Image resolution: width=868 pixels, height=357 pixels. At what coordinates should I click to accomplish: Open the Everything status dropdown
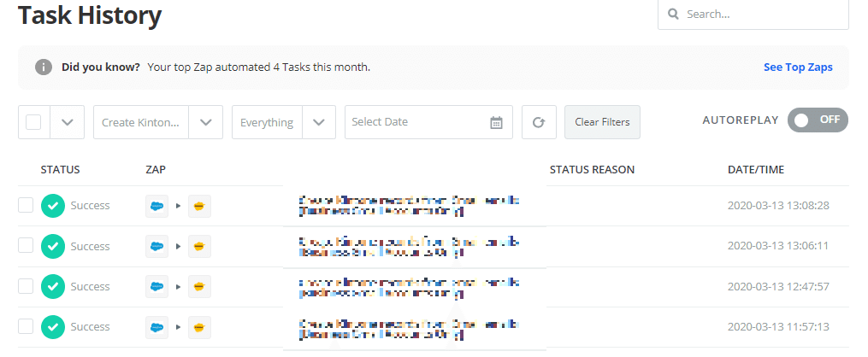(x=318, y=122)
